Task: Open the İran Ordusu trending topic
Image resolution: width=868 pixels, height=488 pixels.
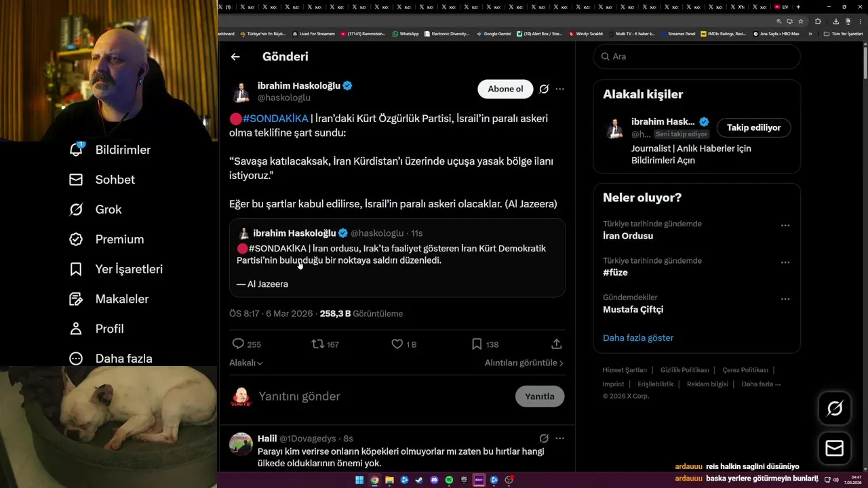Action: coord(628,236)
